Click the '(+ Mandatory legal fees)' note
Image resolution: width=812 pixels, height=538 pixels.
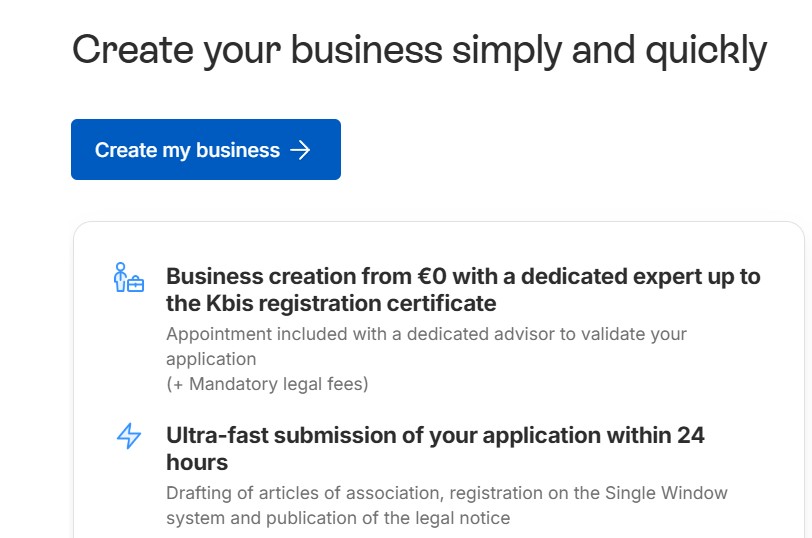pyautogui.click(x=267, y=383)
